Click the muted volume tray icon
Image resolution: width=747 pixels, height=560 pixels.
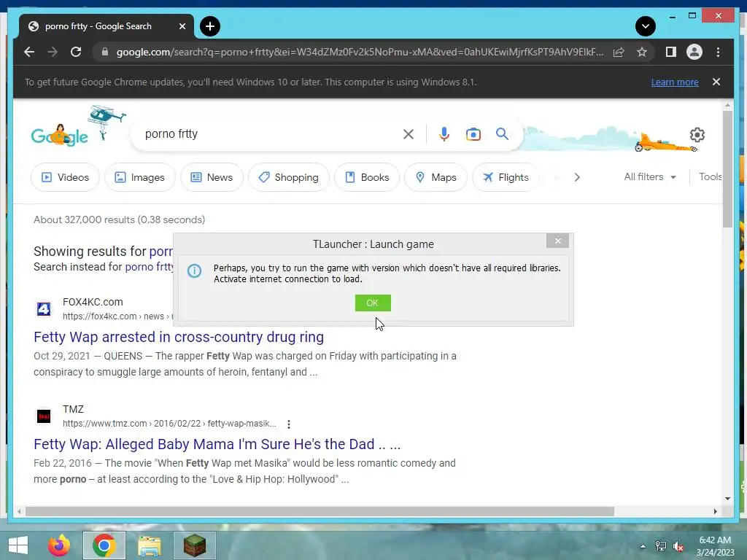[x=678, y=546]
